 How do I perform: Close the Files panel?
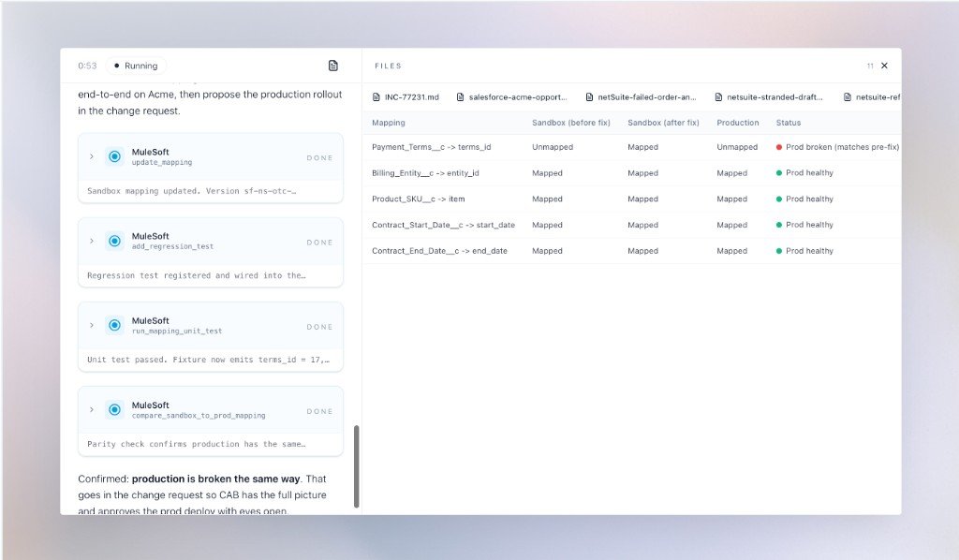[884, 66]
